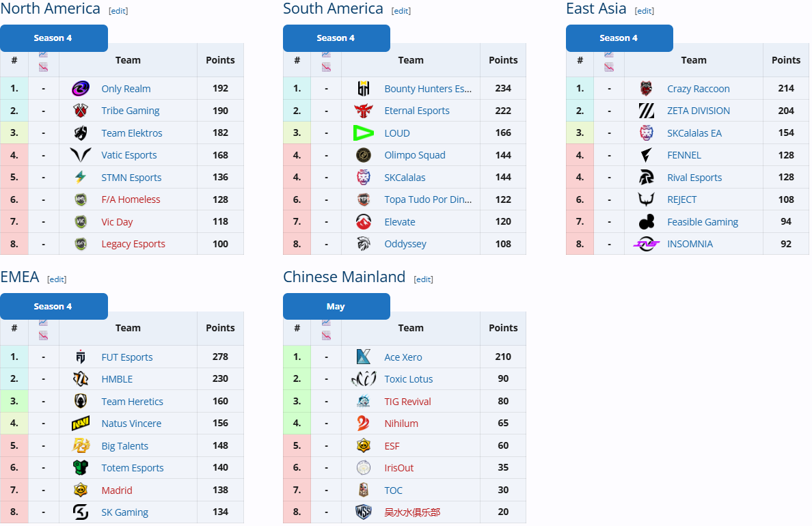Click Points header in South America table

pos(503,60)
